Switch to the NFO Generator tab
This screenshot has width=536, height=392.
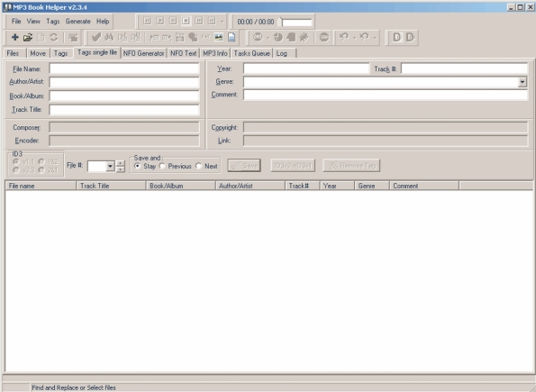point(143,53)
